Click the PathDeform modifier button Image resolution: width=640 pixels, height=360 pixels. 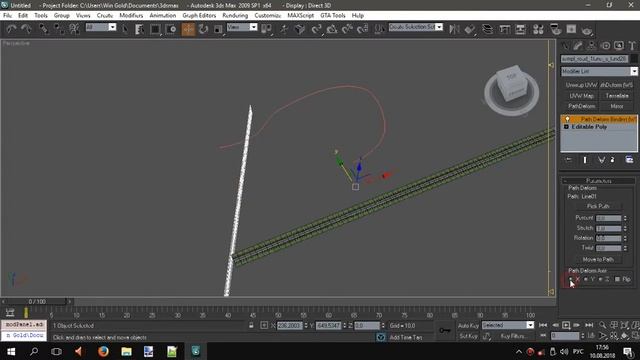tap(581, 106)
